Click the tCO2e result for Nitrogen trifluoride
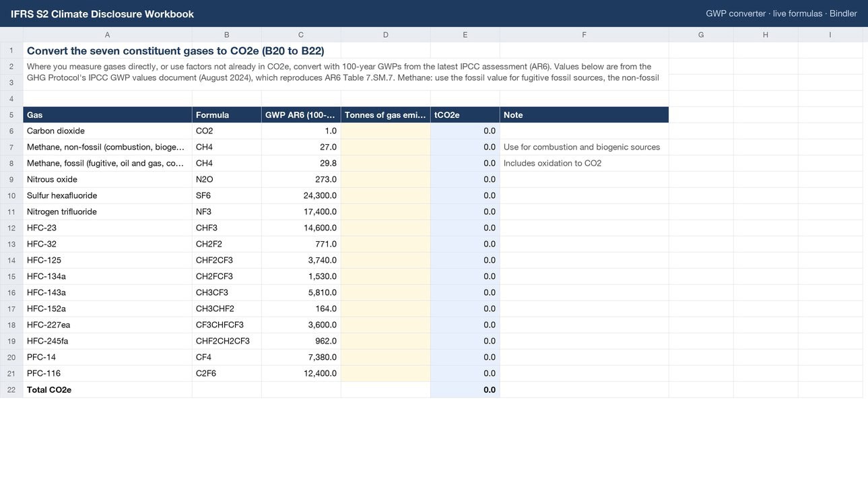Viewport: 868px width, 485px height. [465, 212]
